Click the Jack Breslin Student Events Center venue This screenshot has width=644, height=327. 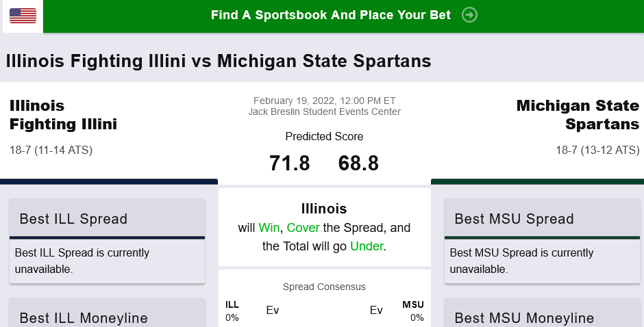pyautogui.click(x=324, y=112)
